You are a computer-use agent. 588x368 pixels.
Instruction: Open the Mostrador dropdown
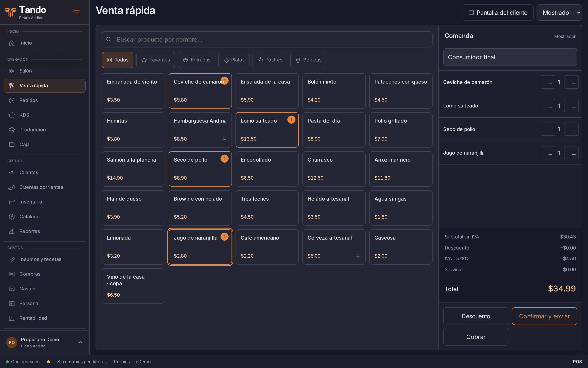coord(559,13)
